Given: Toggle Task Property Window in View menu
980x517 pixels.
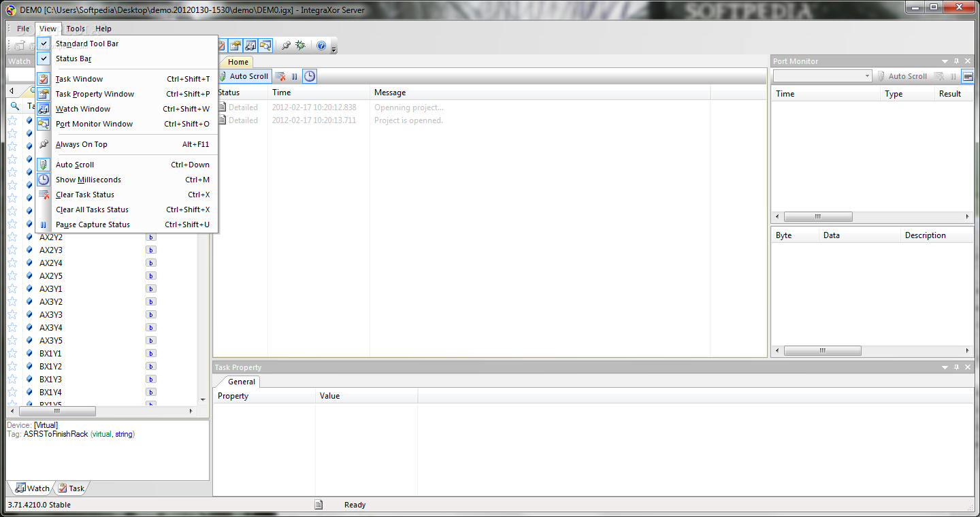Looking at the screenshot, I should tap(127, 94).
